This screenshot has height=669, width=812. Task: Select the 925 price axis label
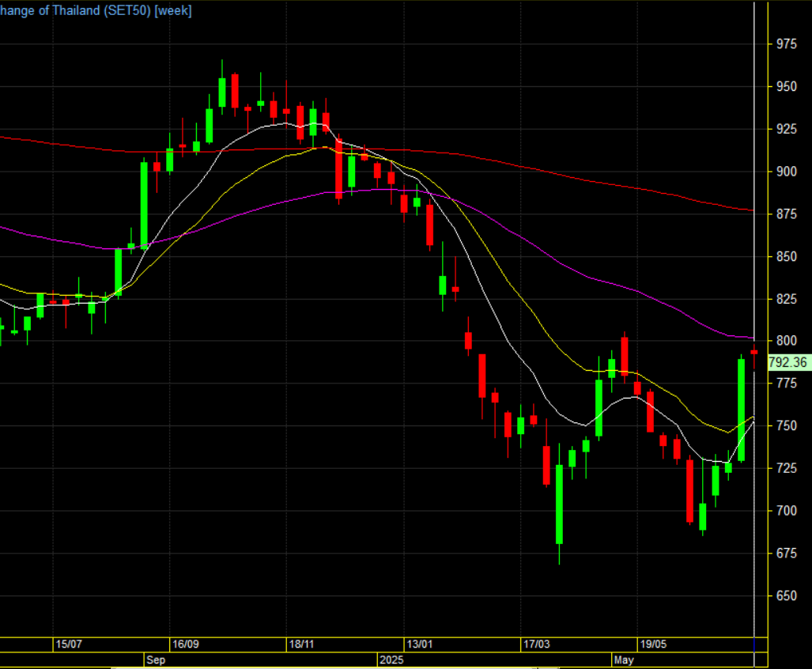tap(787, 129)
